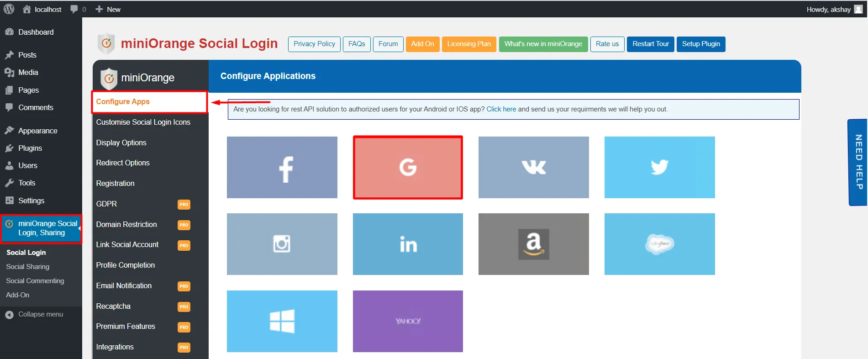Open the Social Login submenu item
Screen dimensions: 868x359
[x=26, y=252]
